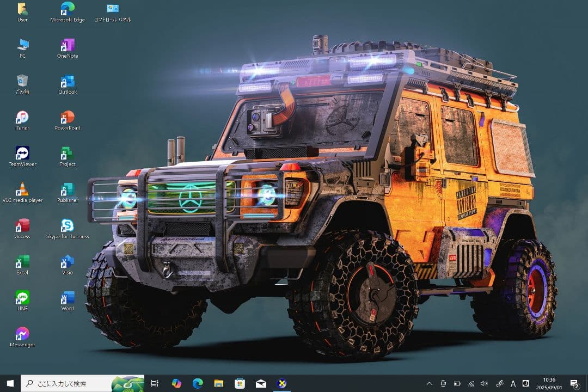588x392 pixels.
Task: Open the Mail app in taskbar
Action: click(x=261, y=383)
